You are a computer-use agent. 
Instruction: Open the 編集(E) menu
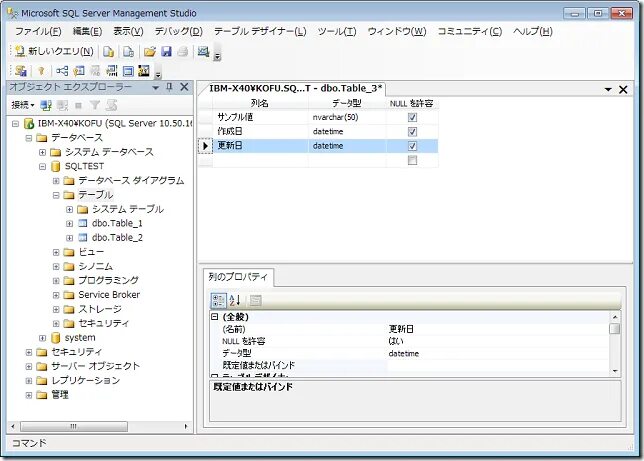coord(87,32)
